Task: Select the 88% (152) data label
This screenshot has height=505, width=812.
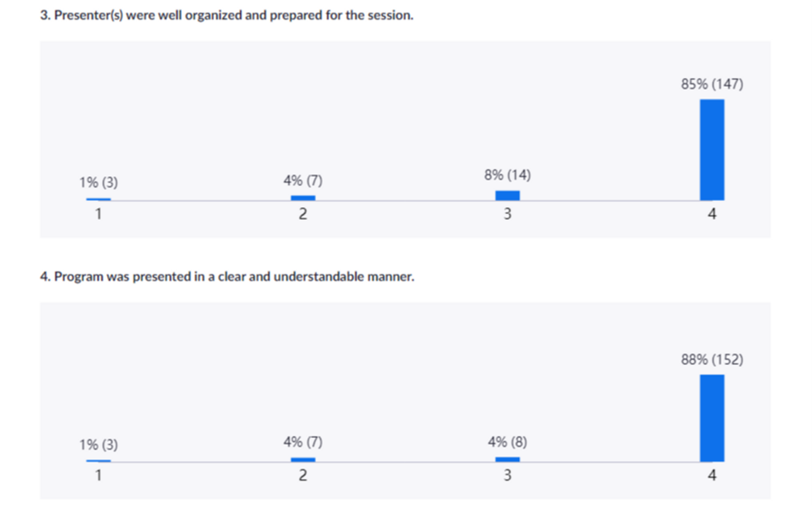Action: coord(712,359)
